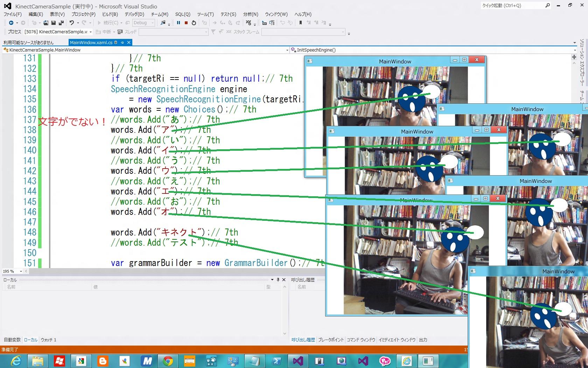Switch to ブレークポイント tab
The width and height of the screenshot is (588, 368).
(x=331, y=340)
